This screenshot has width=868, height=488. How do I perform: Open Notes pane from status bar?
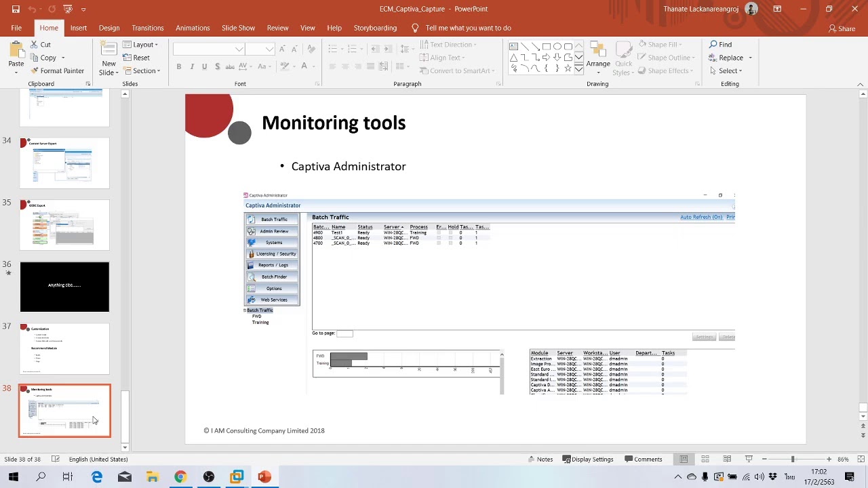tap(540, 459)
